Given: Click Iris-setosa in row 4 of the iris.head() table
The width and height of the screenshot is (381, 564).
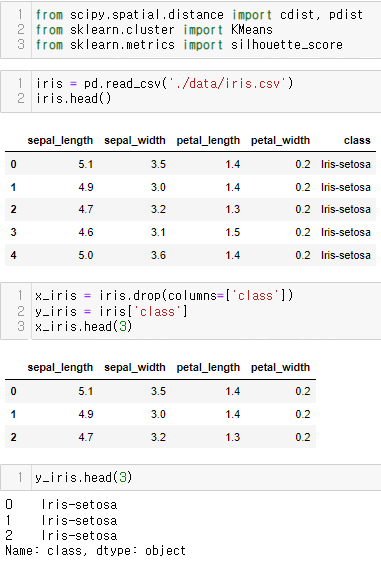Looking at the screenshot, I should 346,255.
